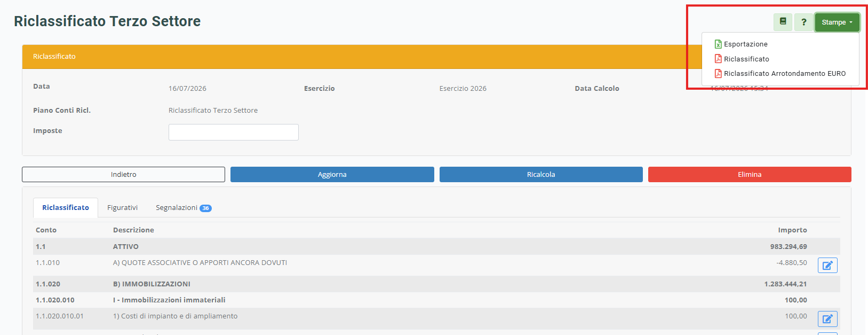Viewport: 868px width, 335px height.
Task: Switch to the Riclassificato tab
Action: (x=66, y=208)
